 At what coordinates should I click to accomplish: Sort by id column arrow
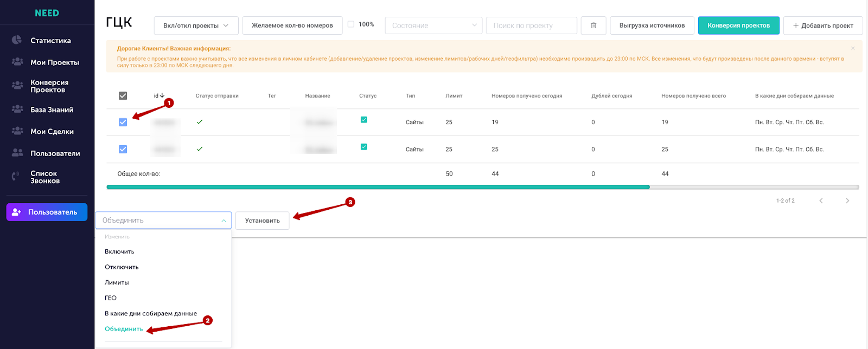162,95
